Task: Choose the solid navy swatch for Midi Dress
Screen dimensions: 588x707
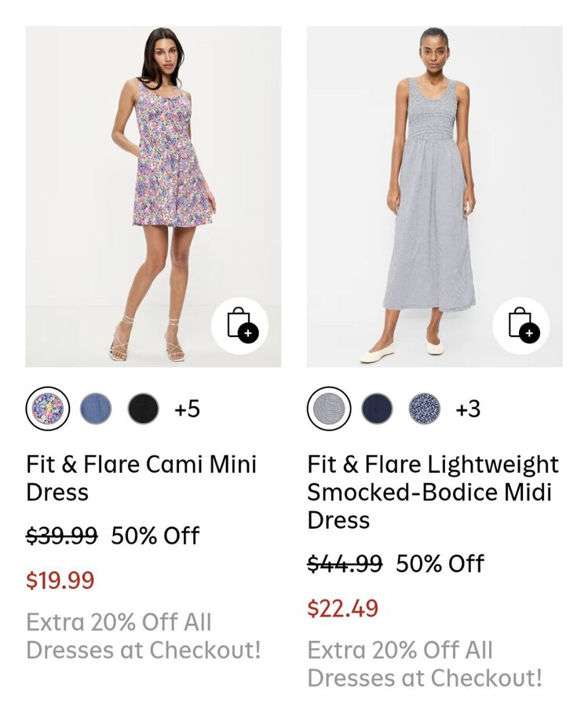Action: (377, 408)
